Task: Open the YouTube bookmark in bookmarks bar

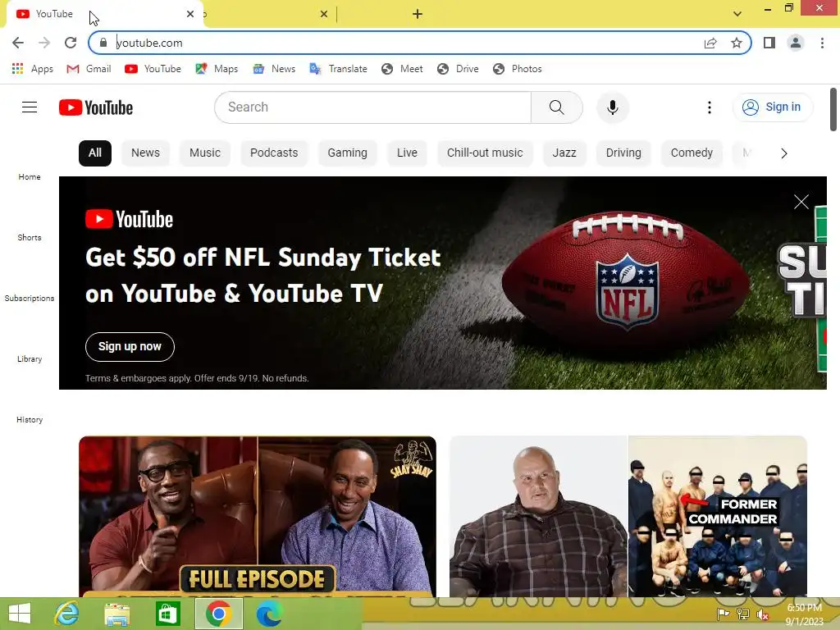Action: [x=153, y=69]
